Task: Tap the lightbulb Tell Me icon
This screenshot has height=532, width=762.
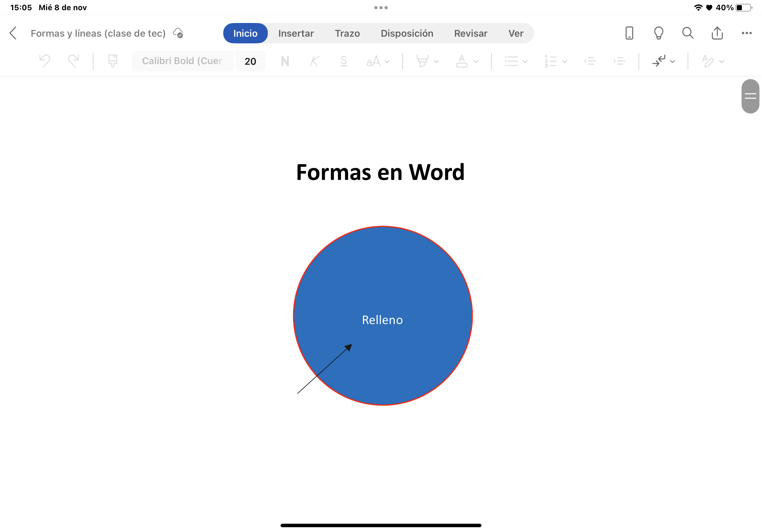Action: [658, 33]
